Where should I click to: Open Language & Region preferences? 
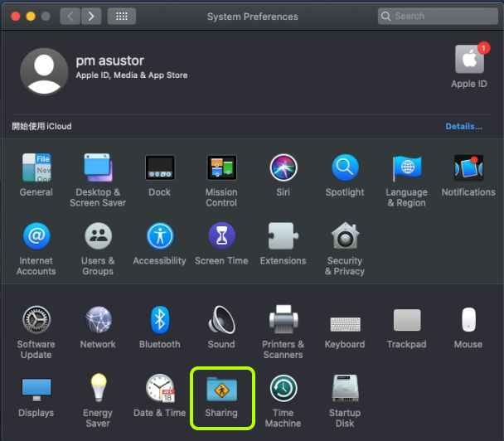pos(407,167)
